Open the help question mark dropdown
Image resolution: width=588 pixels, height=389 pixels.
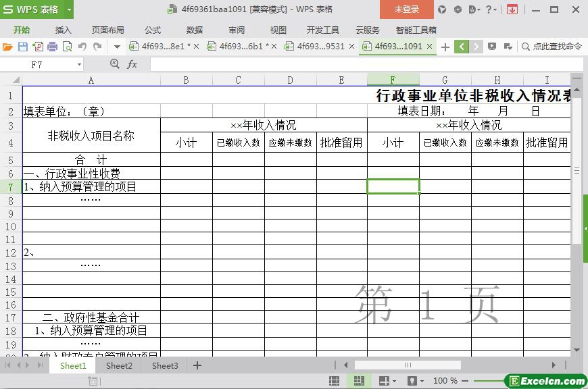coord(491,9)
